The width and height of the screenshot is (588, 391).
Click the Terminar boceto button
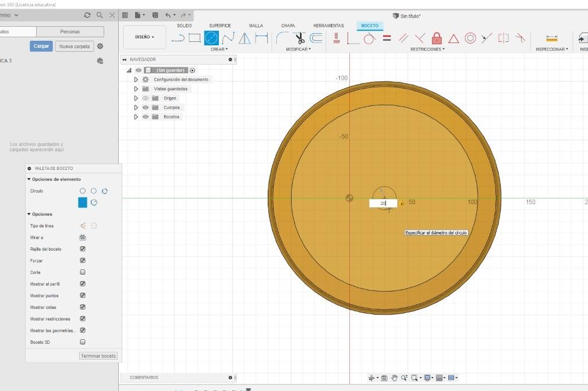pyautogui.click(x=98, y=356)
